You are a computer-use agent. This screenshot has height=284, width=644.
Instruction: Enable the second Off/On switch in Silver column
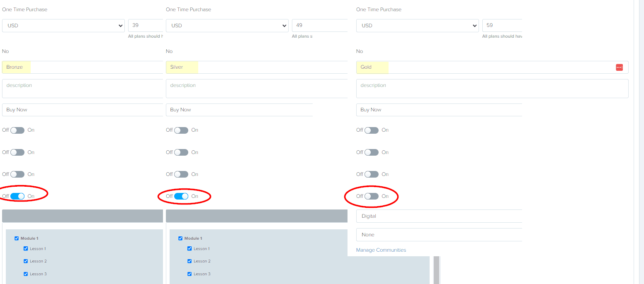click(x=181, y=152)
